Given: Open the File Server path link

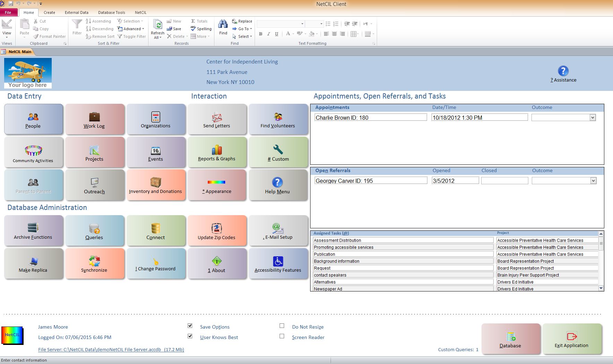Looking at the screenshot, I should [x=111, y=349].
